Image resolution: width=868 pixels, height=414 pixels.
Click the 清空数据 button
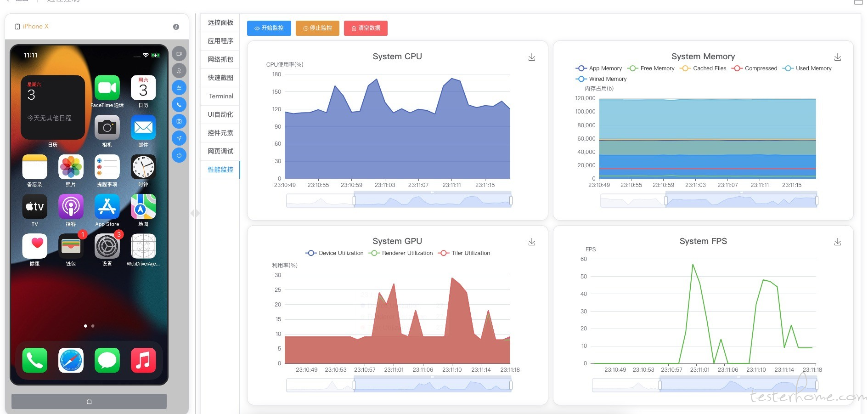pos(366,28)
